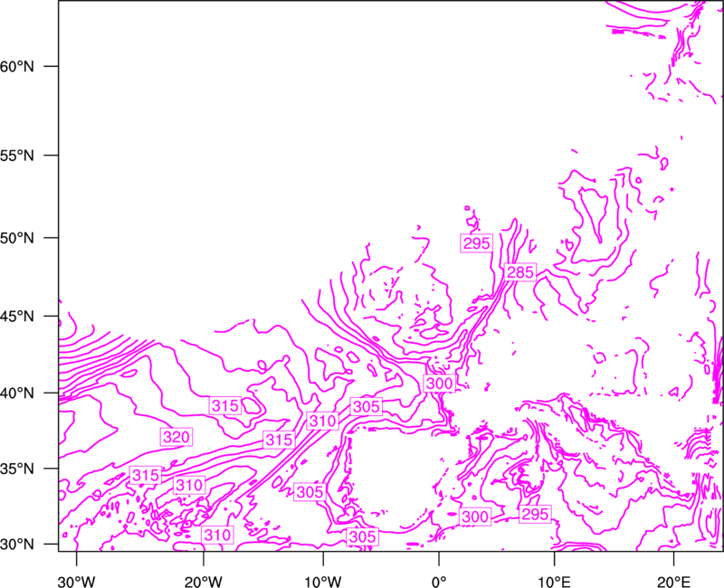The image size is (724, 588).
Task: Select the 45°N latitude axis label
Action: [x=17, y=316]
